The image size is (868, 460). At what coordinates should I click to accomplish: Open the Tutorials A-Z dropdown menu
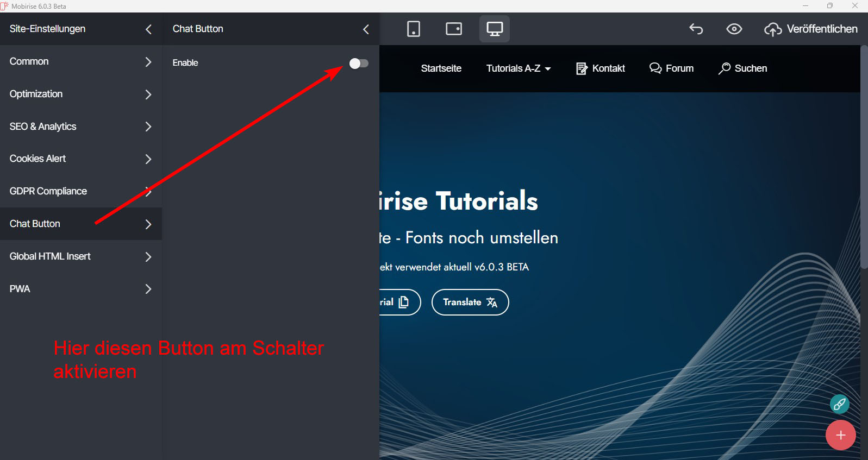[x=519, y=68]
